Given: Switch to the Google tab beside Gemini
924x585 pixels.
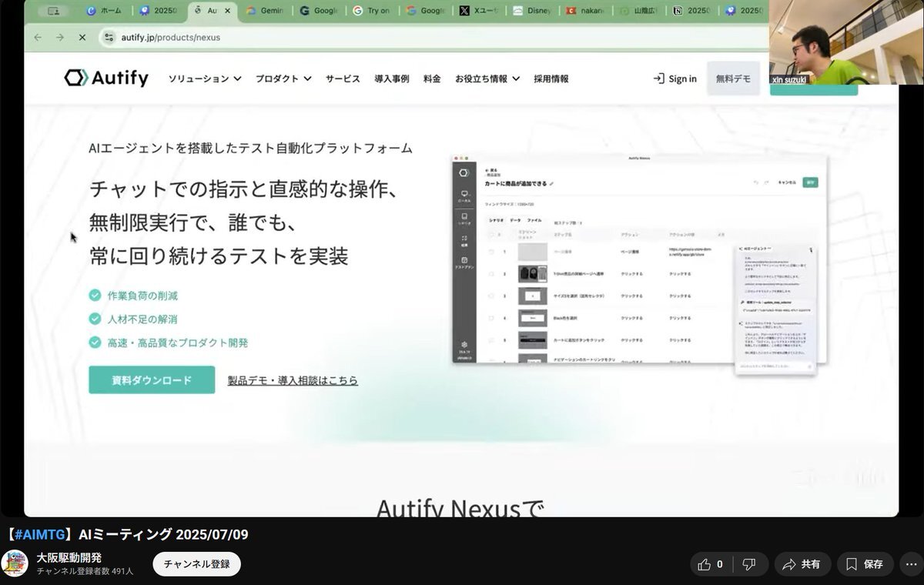Looking at the screenshot, I should pyautogui.click(x=316, y=11).
